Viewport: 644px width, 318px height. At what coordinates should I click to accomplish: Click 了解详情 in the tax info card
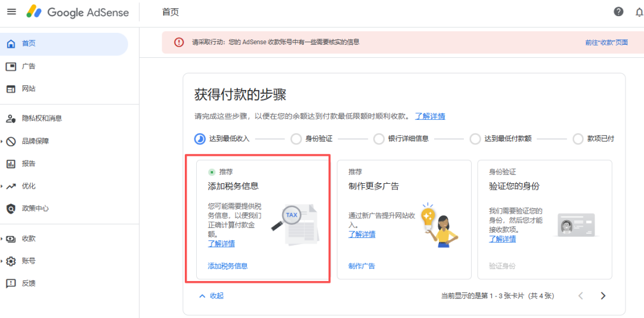(x=221, y=244)
